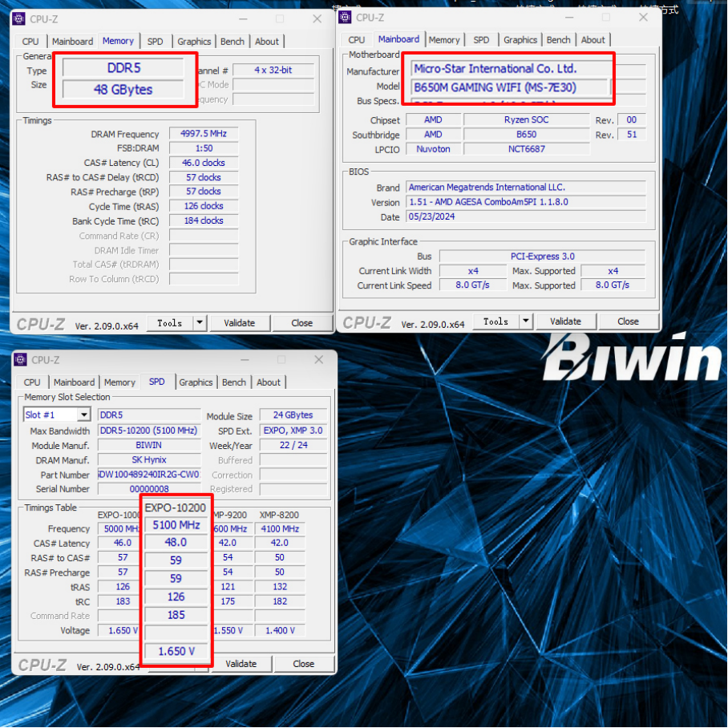Click the Ryzen SOC chipset value
728x728 pixels.
point(527,119)
